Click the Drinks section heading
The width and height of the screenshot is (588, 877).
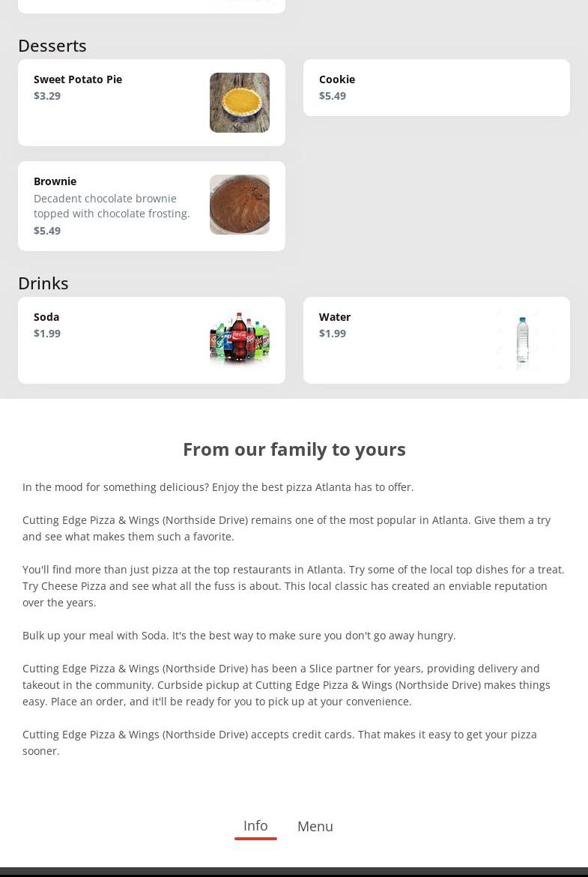click(43, 283)
